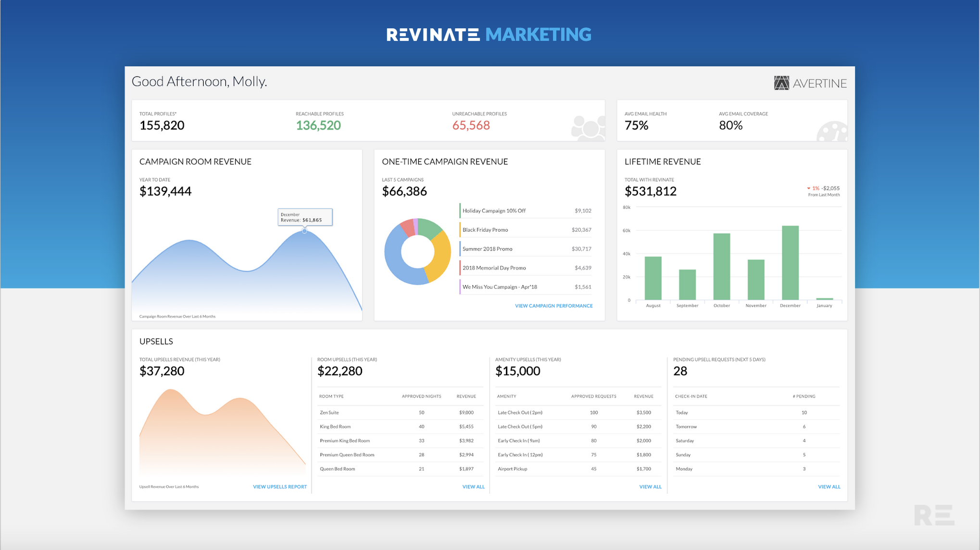Click the people profiles icon
Image resolution: width=980 pixels, height=550 pixels.
click(x=588, y=128)
